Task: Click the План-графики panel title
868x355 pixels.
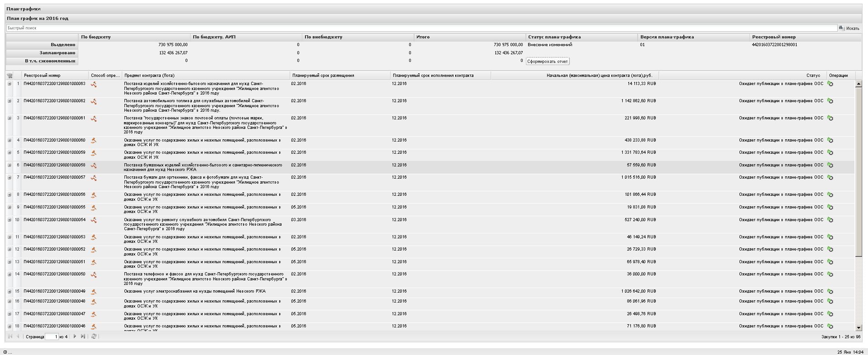Action: click(23, 9)
